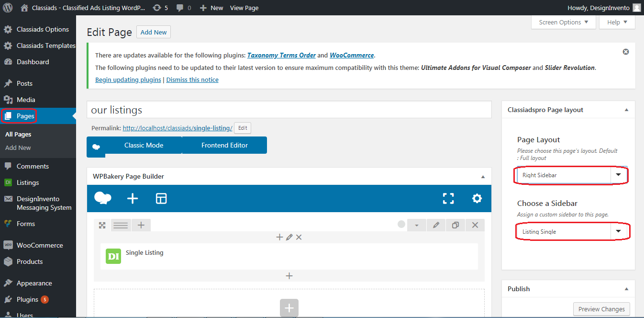Click the big plus in empty dashed area
Viewport: 644px width, 318px height.
pos(289,308)
